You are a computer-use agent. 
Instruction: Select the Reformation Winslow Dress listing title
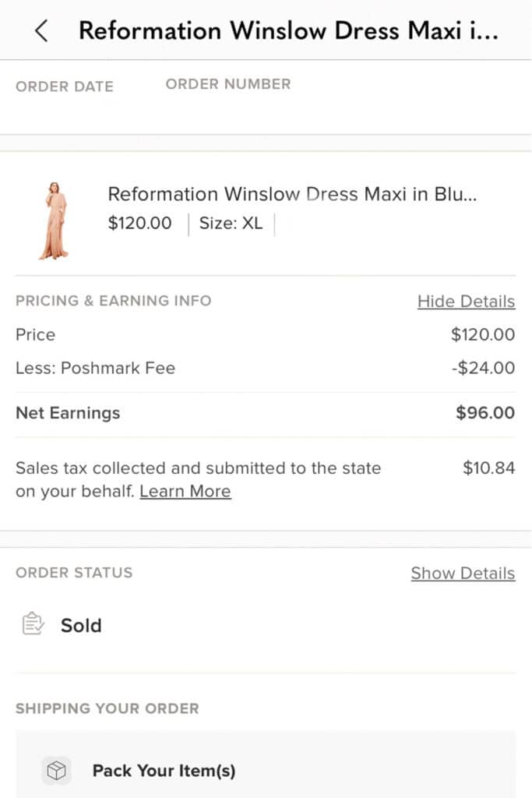pos(292,194)
